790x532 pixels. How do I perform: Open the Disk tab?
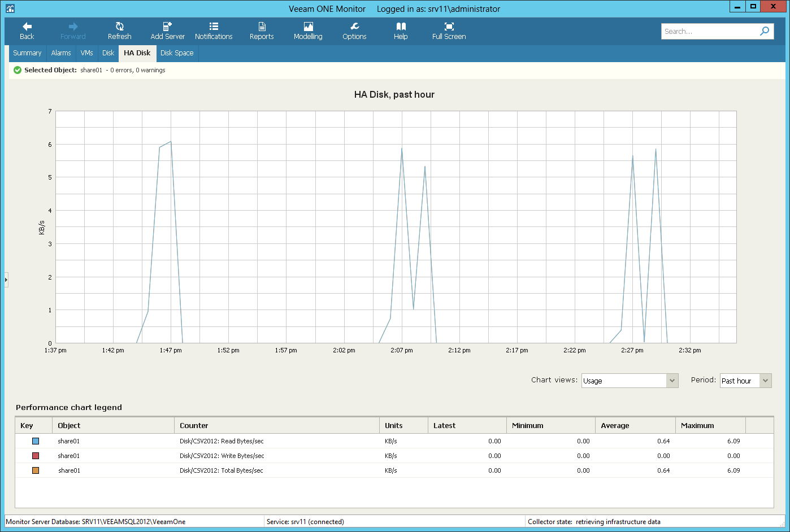[x=108, y=53]
